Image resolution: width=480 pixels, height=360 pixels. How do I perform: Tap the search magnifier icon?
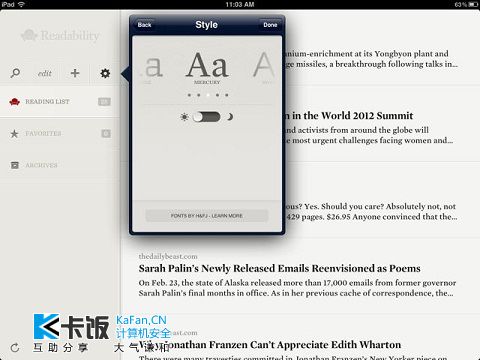pos(15,73)
